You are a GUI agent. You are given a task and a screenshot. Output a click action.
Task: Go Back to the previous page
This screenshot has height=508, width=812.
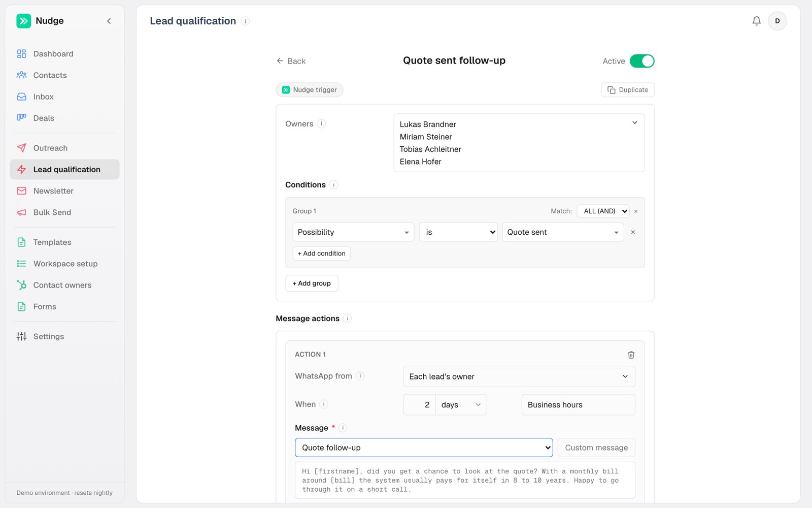tap(291, 61)
